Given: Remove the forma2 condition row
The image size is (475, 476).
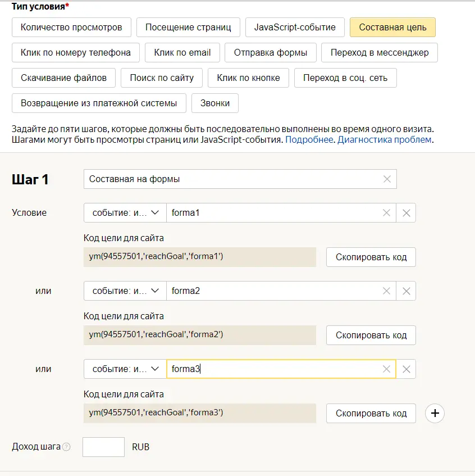Looking at the screenshot, I should click(406, 291).
